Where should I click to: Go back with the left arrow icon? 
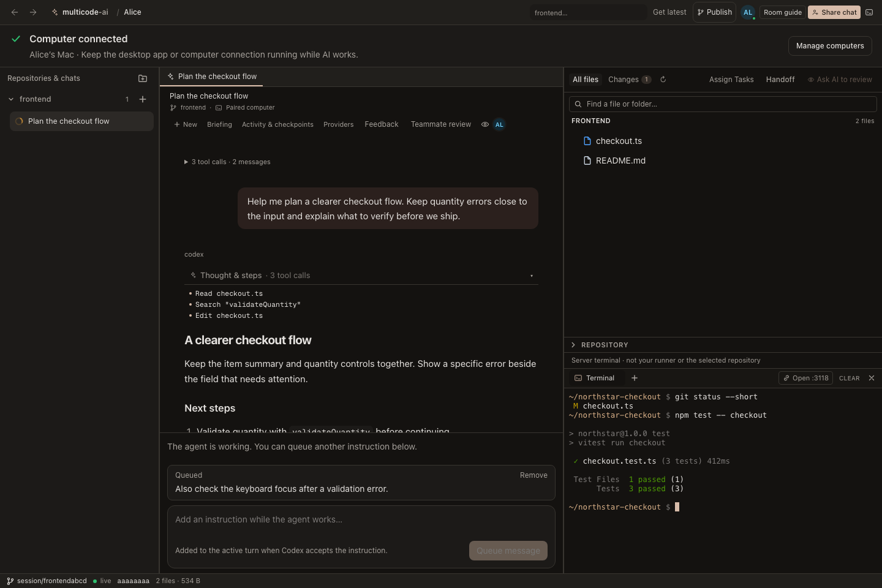pos(15,12)
